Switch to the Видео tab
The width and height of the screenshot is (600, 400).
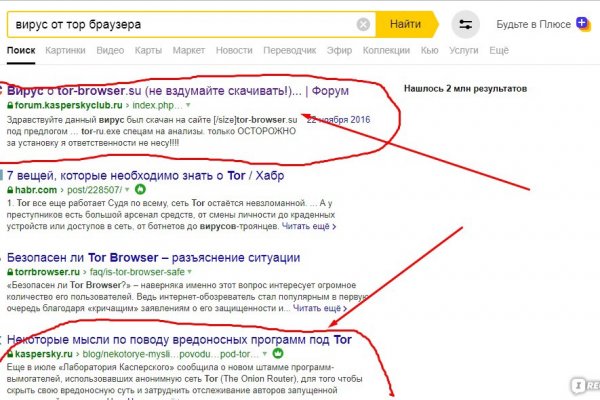(110, 50)
